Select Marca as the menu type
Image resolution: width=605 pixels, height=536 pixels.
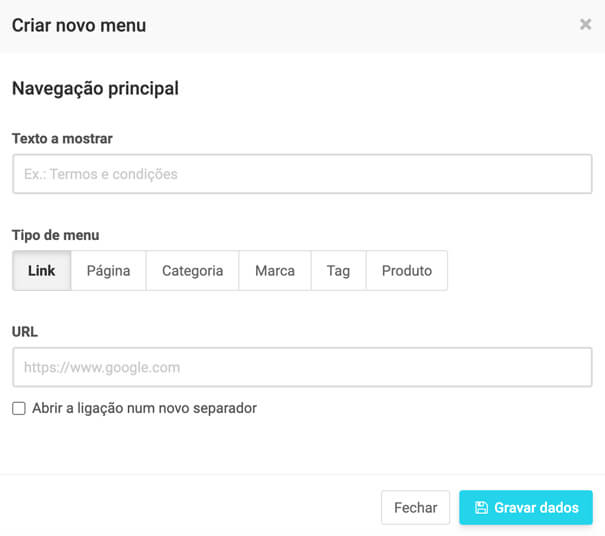(275, 271)
